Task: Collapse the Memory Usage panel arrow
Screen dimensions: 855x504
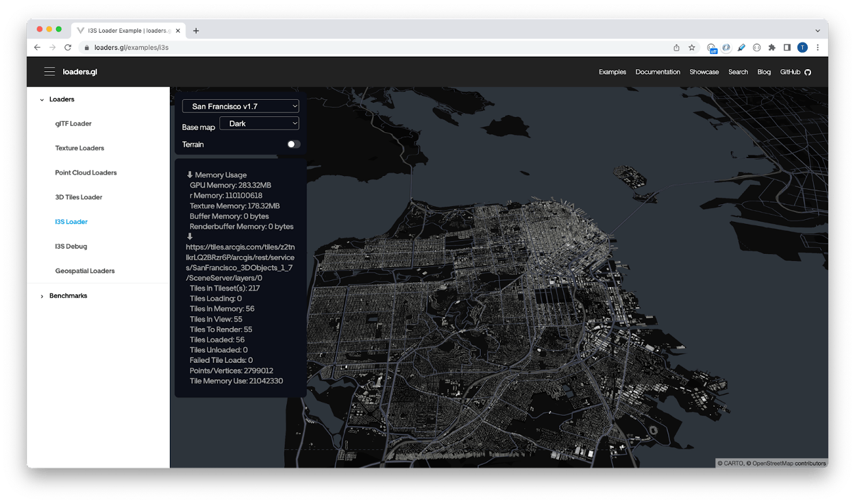Action: click(190, 174)
